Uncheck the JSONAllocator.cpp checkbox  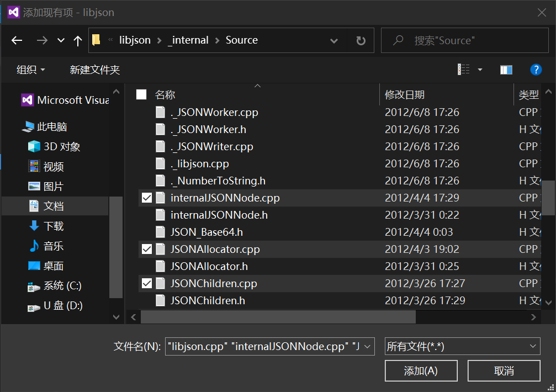click(147, 249)
